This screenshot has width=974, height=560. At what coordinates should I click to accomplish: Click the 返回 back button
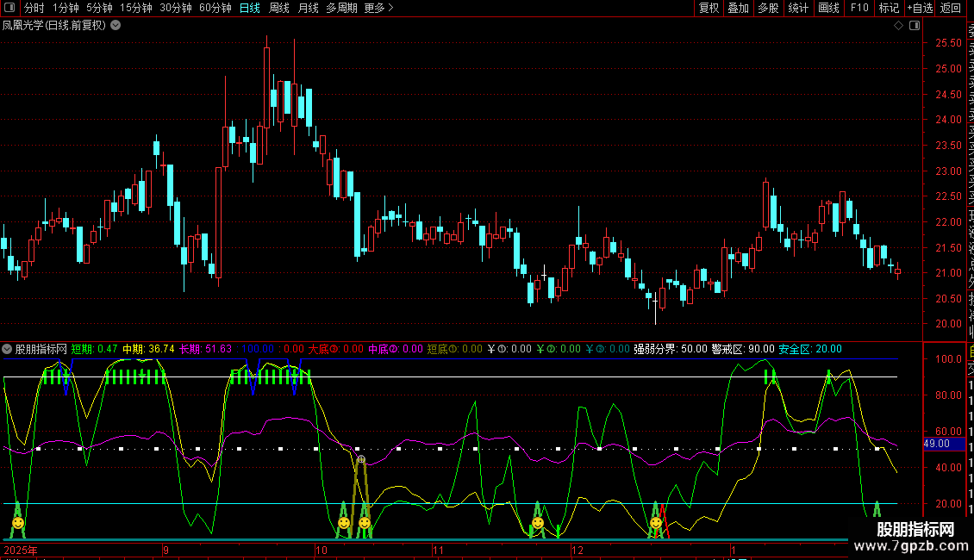[951, 9]
